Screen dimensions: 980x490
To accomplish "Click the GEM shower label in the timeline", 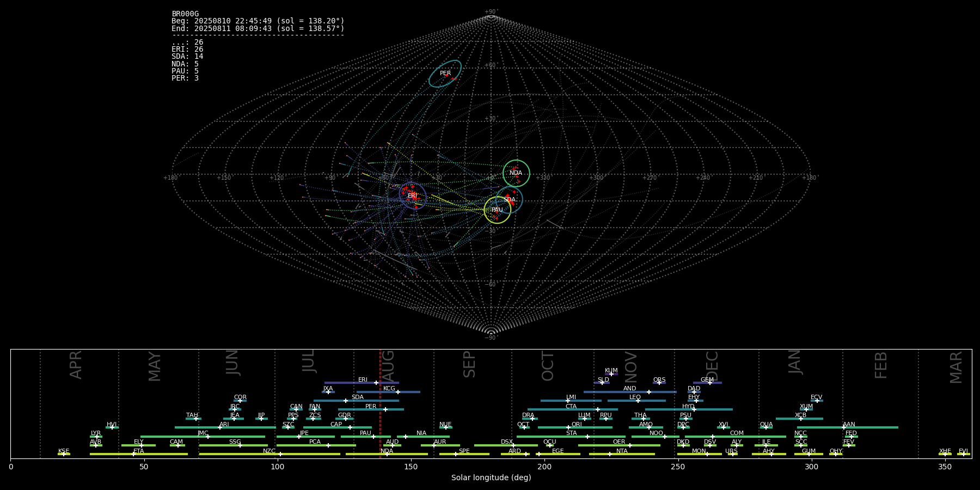I will point(707,380).
